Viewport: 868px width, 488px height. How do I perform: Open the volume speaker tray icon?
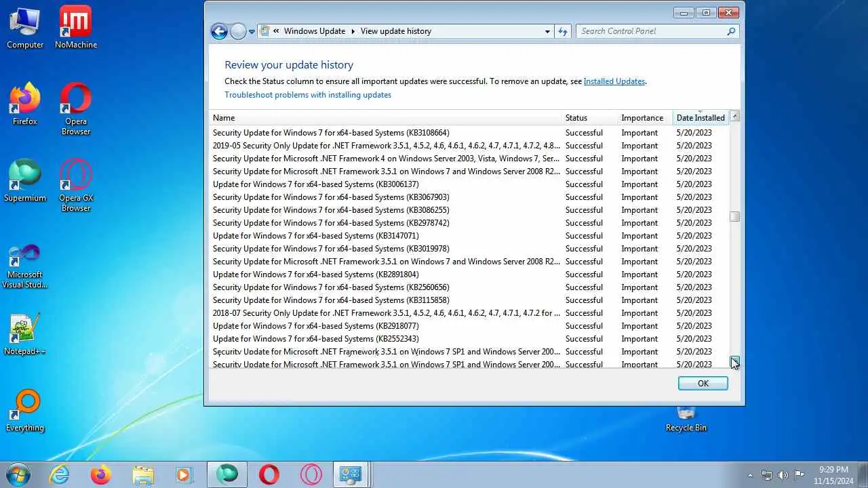tap(783, 475)
